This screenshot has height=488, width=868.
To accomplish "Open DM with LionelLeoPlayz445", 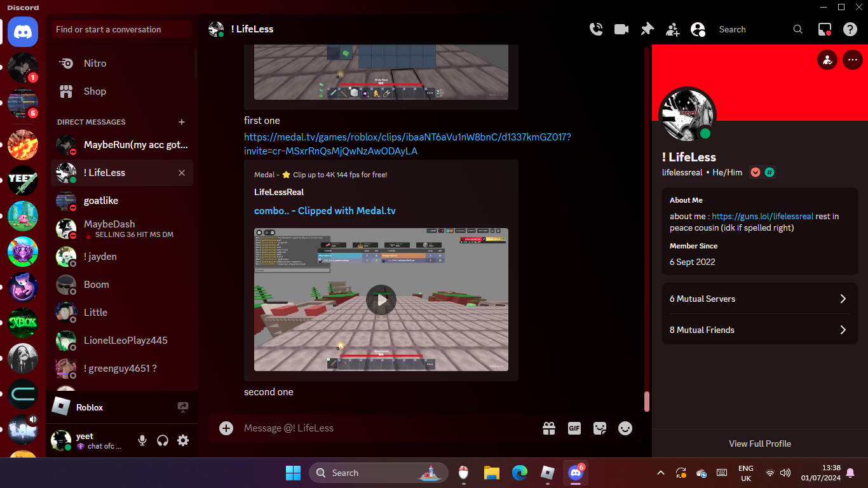I will tap(122, 341).
